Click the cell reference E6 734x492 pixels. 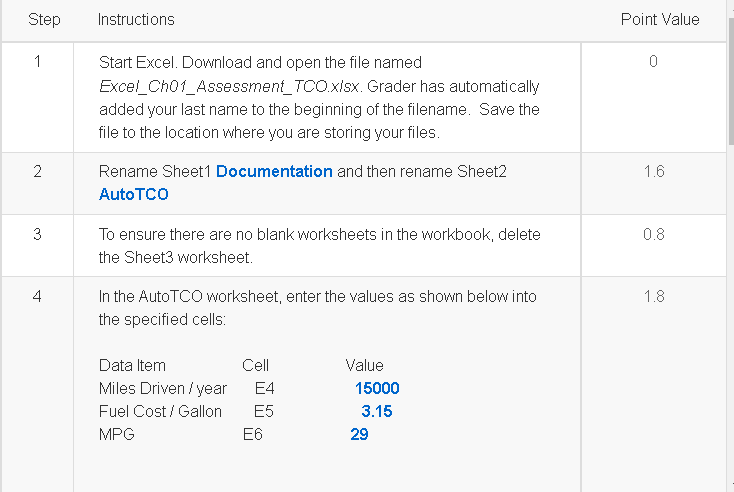pos(252,434)
